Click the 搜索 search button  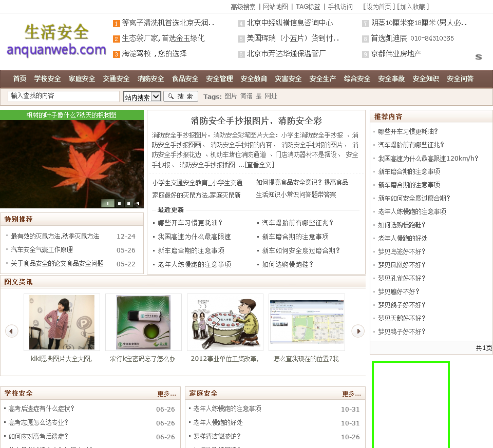click(x=181, y=96)
